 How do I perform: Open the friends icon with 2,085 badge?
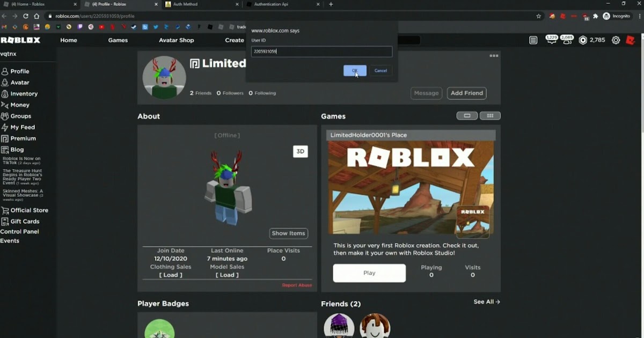(567, 40)
